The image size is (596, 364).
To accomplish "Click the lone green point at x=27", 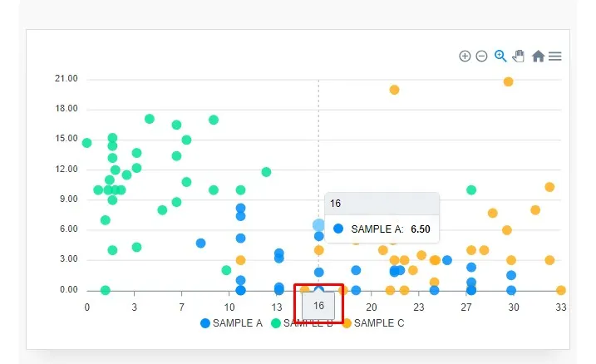I will [x=471, y=189].
